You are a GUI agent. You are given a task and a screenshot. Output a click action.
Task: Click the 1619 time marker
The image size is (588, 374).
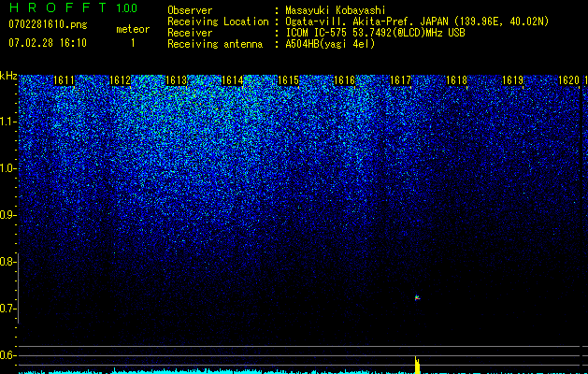[512, 80]
